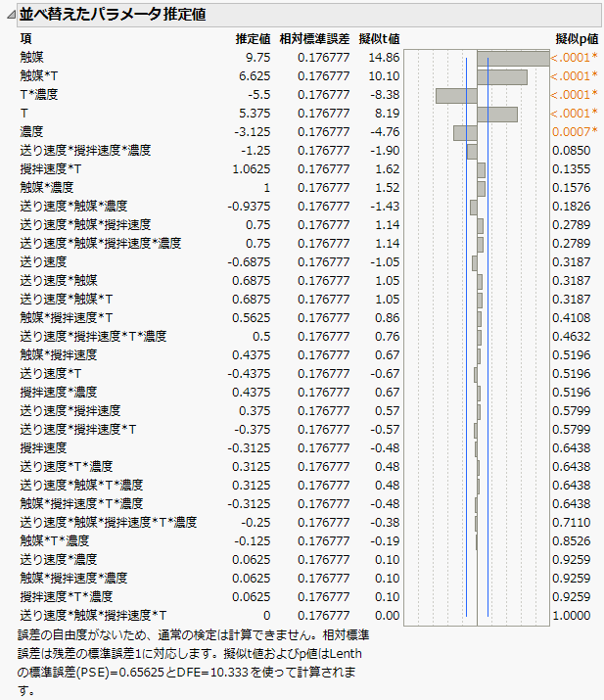Click the 撹拌速度*T*濃度 term label

tap(67, 597)
